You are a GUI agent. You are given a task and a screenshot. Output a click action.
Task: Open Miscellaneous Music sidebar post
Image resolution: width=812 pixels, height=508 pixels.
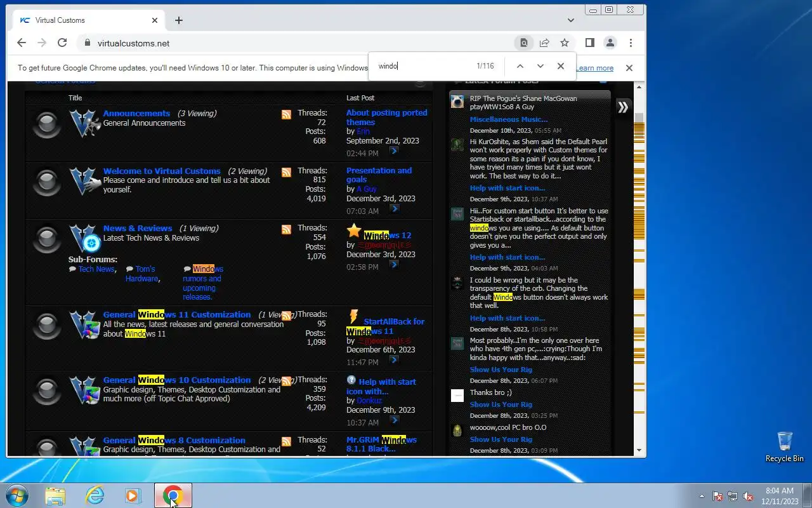(x=509, y=119)
